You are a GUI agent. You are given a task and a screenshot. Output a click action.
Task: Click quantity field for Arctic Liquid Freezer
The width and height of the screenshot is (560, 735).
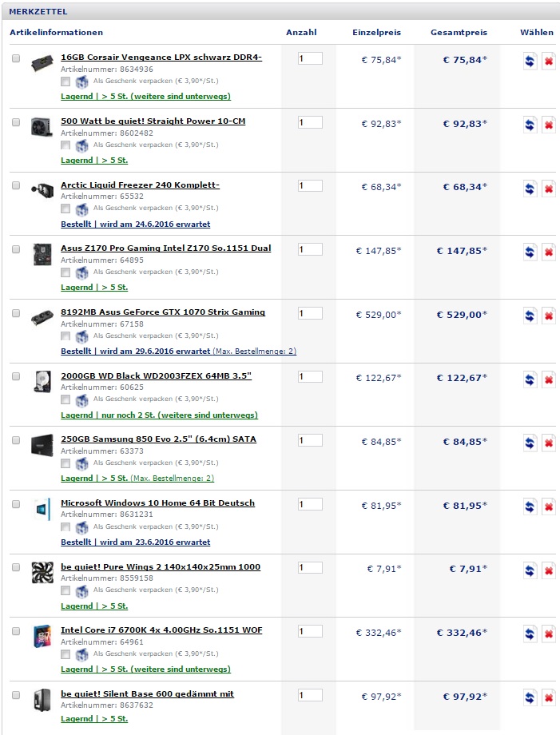point(310,186)
